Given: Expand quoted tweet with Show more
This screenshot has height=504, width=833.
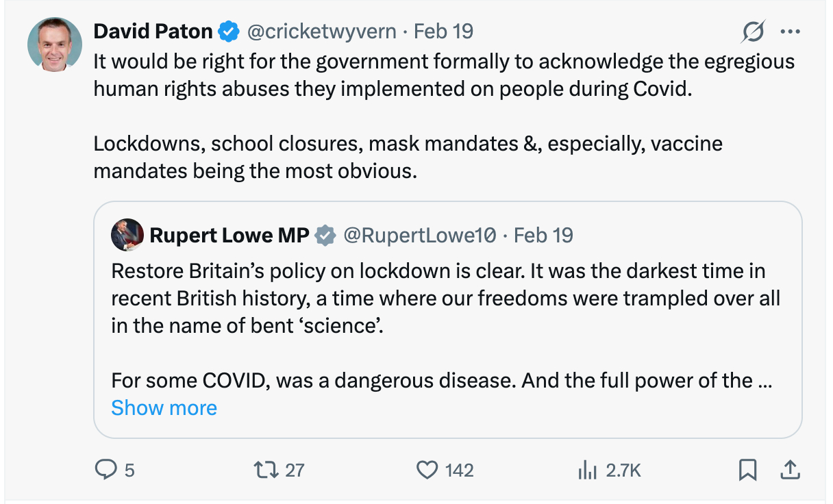Looking at the screenshot, I should click(164, 408).
